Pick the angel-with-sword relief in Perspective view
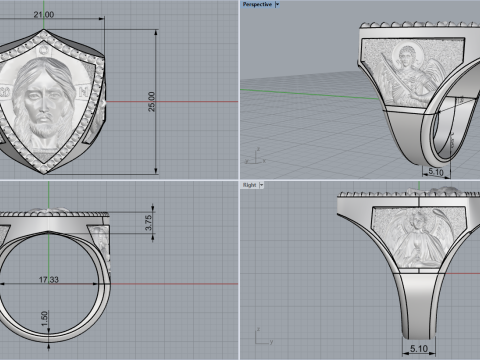 click(412, 74)
